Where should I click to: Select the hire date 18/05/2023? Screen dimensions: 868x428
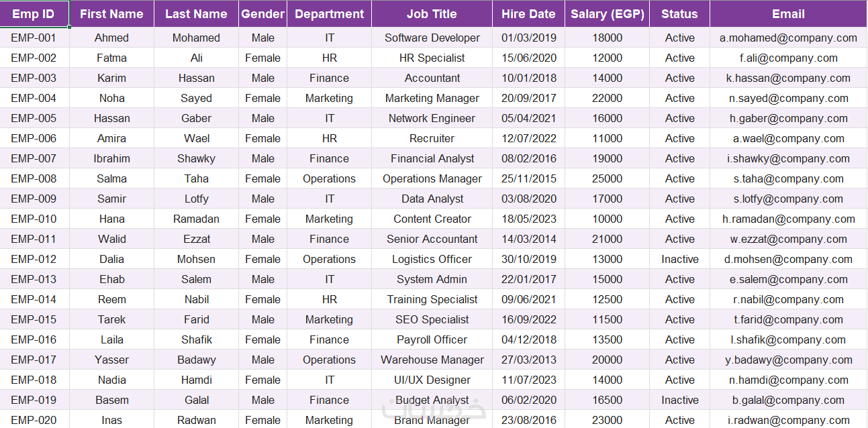click(x=529, y=219)
